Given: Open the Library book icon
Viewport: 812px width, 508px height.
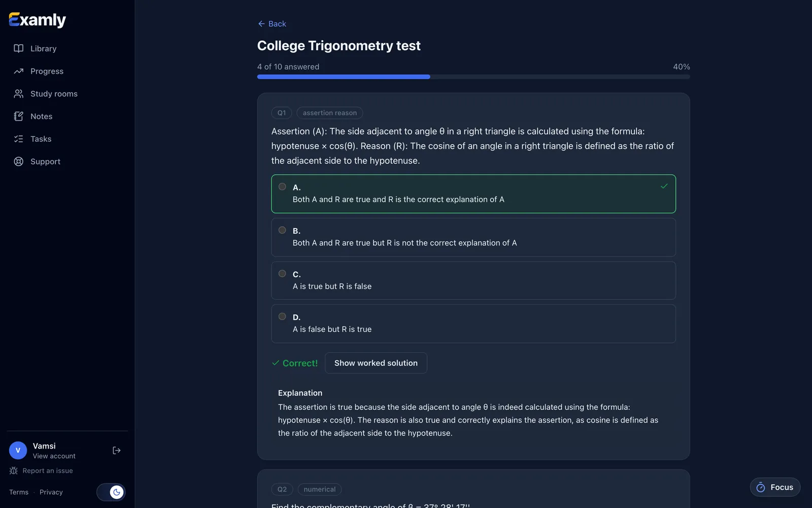Looking at the screenshot, I should pos(19,48).
